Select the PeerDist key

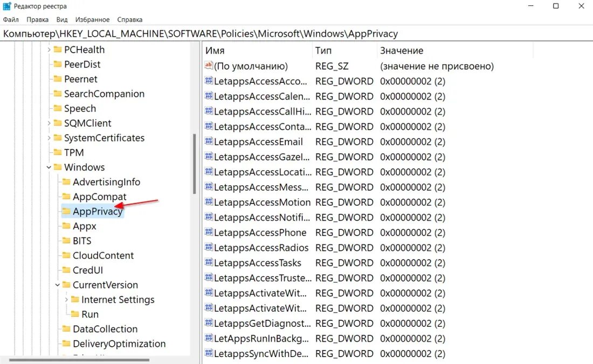[x=82, y=64]
